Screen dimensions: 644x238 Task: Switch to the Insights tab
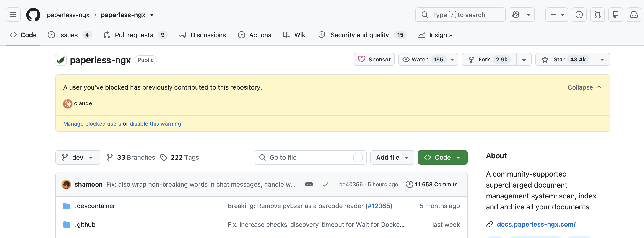pos(435,35)
